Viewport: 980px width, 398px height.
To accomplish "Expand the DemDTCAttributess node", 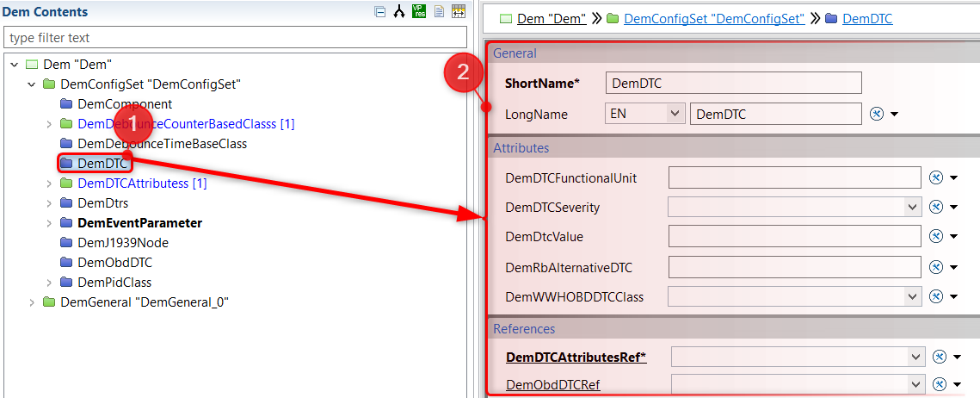I will pos(49,184).
